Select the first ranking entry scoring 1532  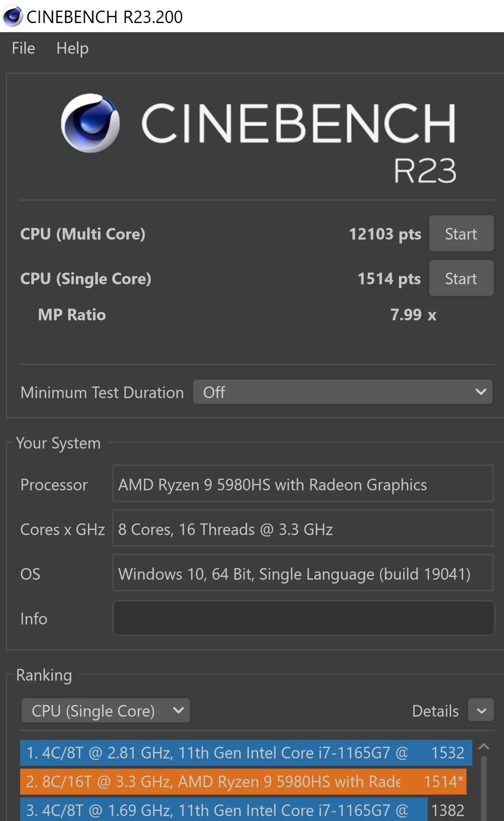point(246,753)
